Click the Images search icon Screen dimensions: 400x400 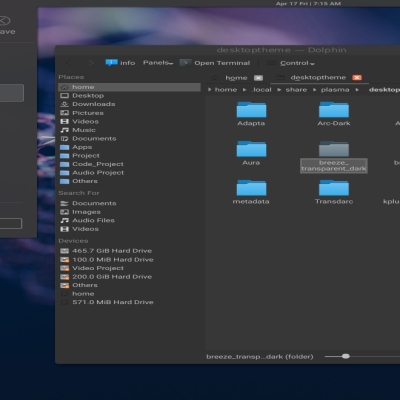click(64, 212)
